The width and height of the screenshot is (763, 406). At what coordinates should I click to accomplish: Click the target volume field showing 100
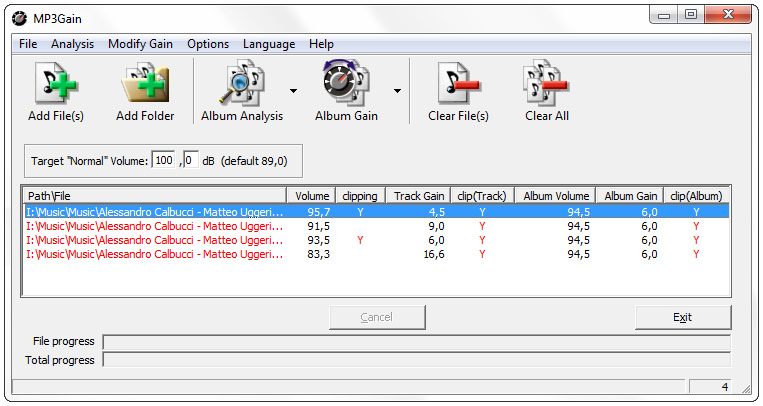(x=164, y=160)
